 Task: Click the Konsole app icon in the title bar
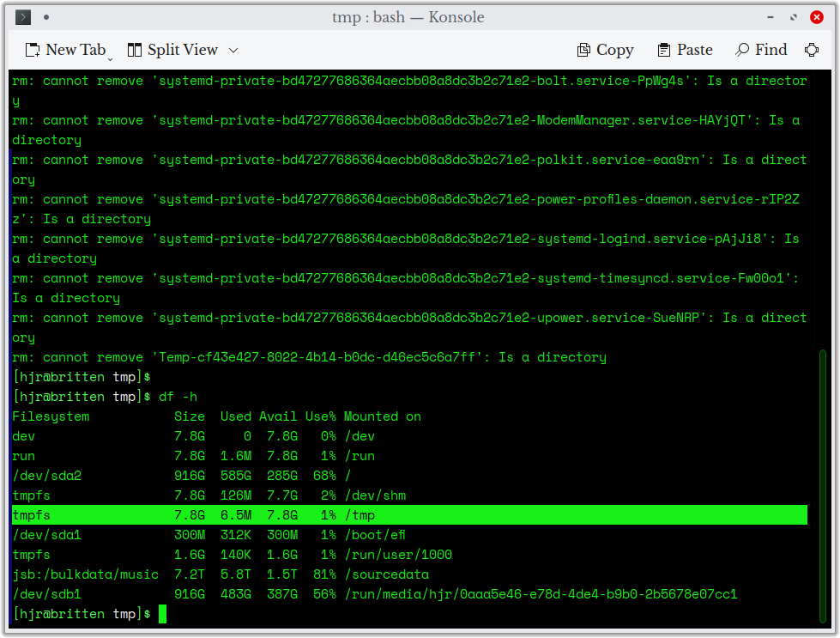pos(21,17)
